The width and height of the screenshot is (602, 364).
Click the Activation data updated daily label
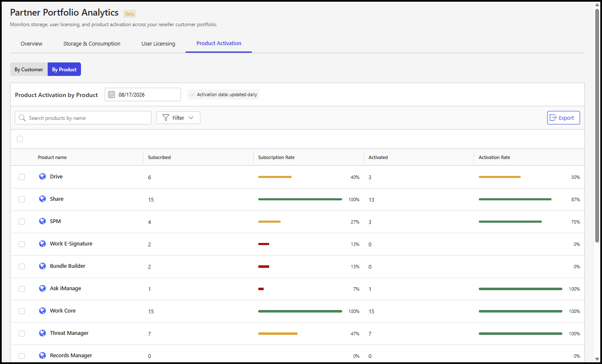click(x=223, y=94)
